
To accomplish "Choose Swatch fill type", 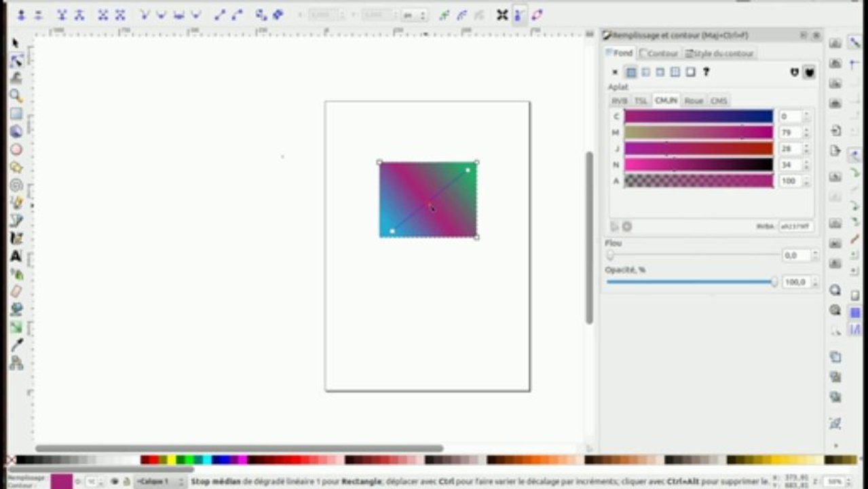I will 690,72.
